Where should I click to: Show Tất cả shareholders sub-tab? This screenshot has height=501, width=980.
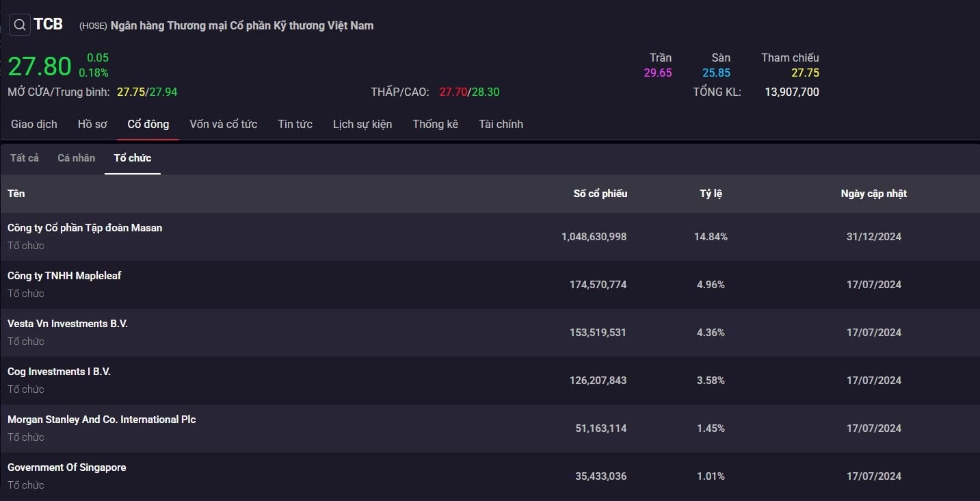click(25, 158)
